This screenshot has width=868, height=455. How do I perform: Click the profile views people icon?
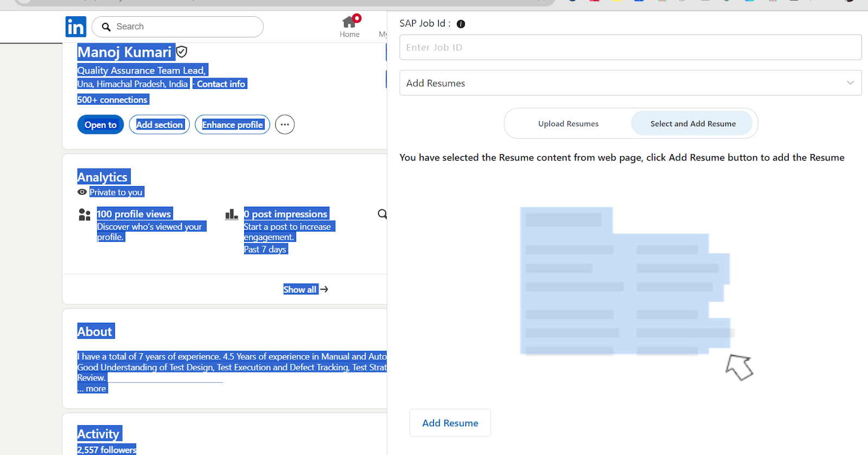[85, 215]
